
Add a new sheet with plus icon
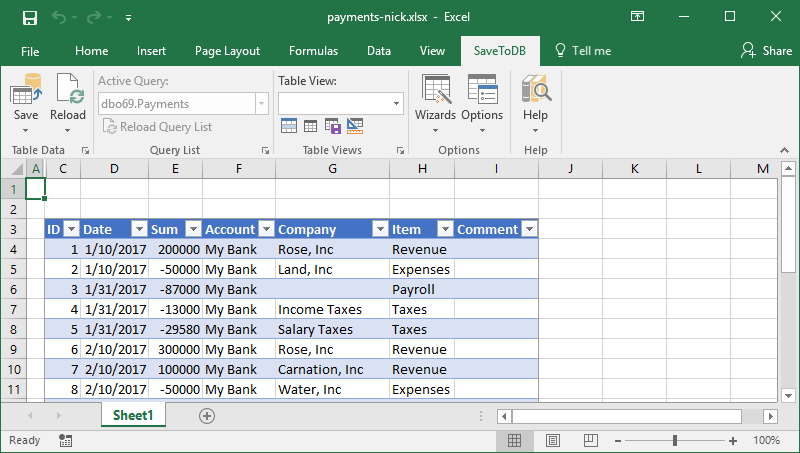[207, 416]
